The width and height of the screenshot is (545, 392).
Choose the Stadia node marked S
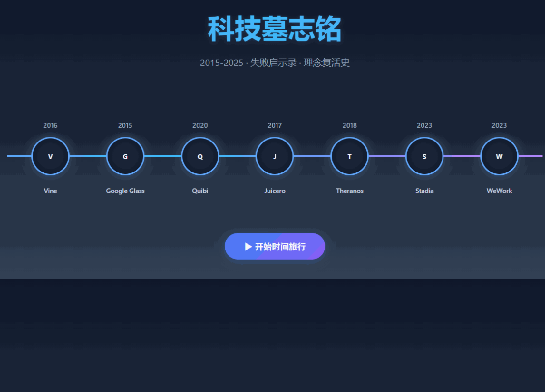tap(424, 156)
